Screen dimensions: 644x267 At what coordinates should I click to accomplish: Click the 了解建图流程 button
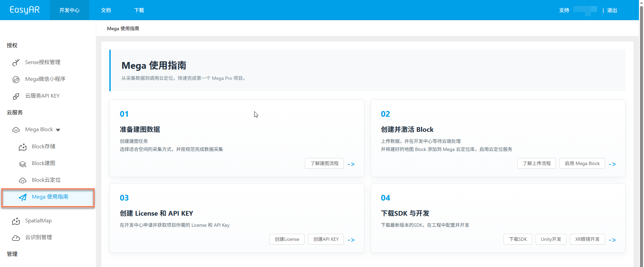(324, 163)
